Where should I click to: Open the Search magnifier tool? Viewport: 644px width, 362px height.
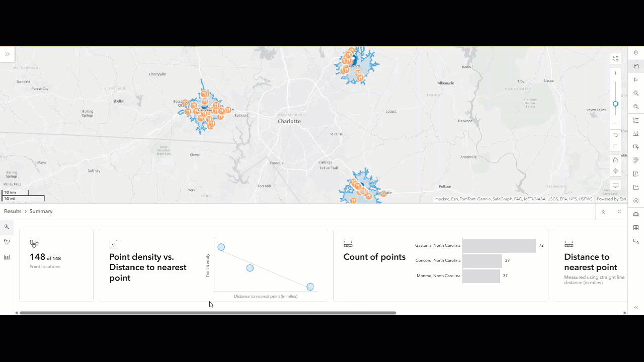click(x=636, y=93)
